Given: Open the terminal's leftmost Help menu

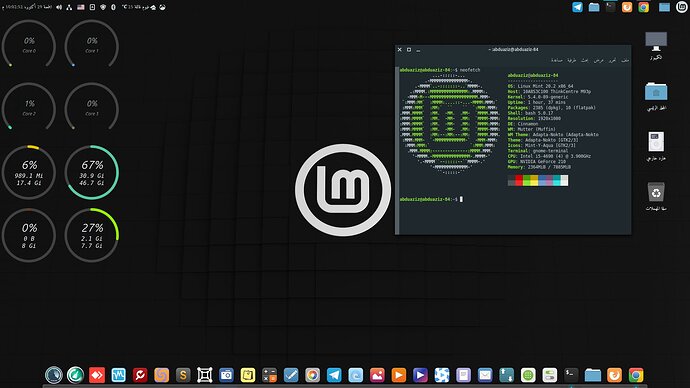Looking at the screenshot, I should tap(557, 60).
